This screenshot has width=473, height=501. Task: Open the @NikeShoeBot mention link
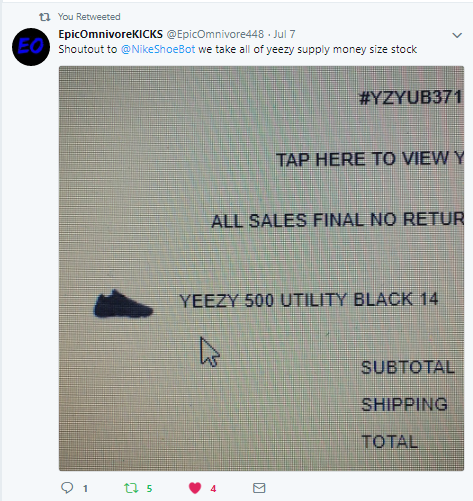pos(158,49)
